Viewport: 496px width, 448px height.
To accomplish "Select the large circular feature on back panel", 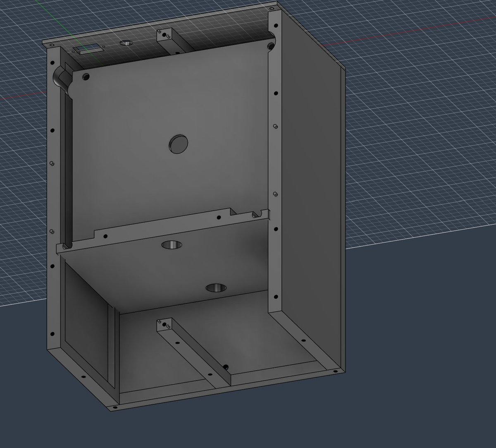I will pyautogui.click(x=179, y=144).
